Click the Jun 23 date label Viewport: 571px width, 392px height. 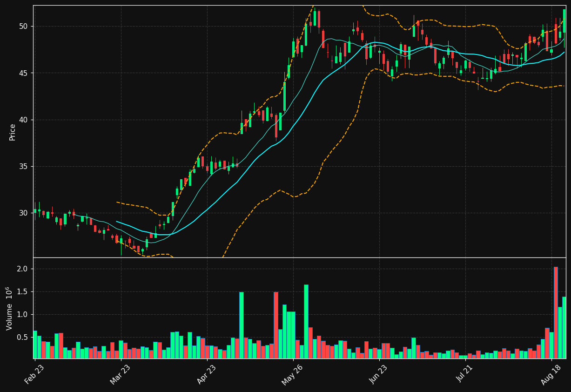[378, 373]
